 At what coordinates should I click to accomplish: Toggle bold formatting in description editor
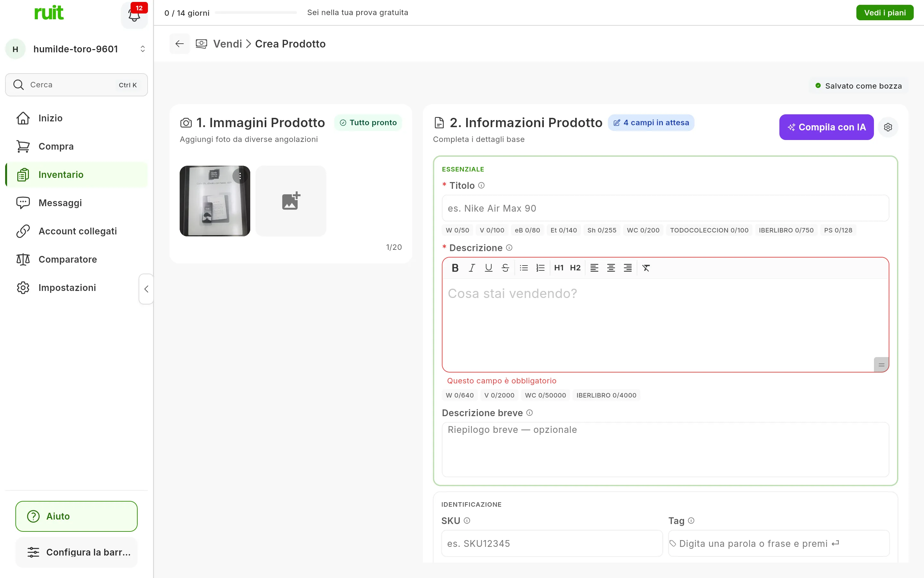455,268
